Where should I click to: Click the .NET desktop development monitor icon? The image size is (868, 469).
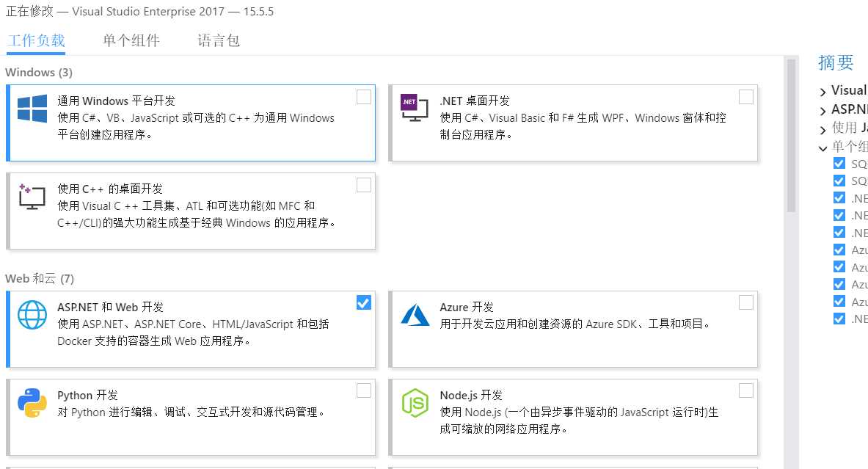pyautogui.click(x=415, y=107)
